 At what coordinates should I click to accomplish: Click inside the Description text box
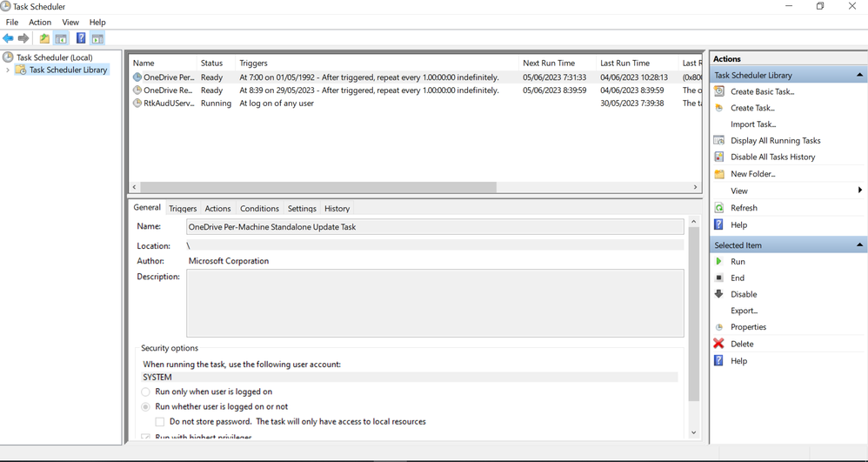435,303
